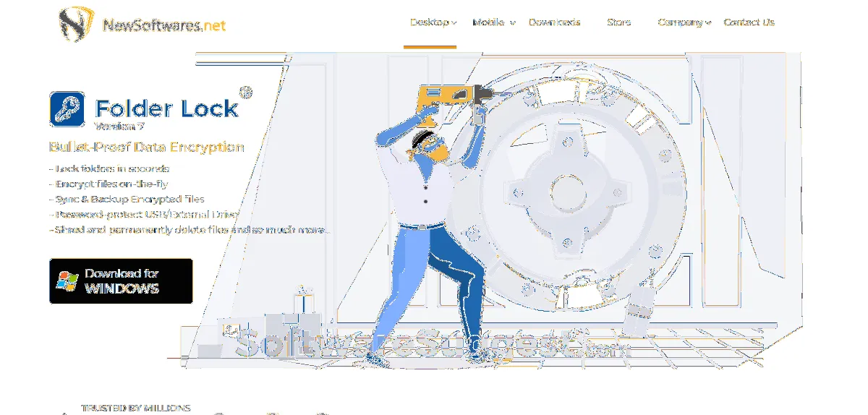Click the Folder Lock key icon

click(x=68, y=109)
